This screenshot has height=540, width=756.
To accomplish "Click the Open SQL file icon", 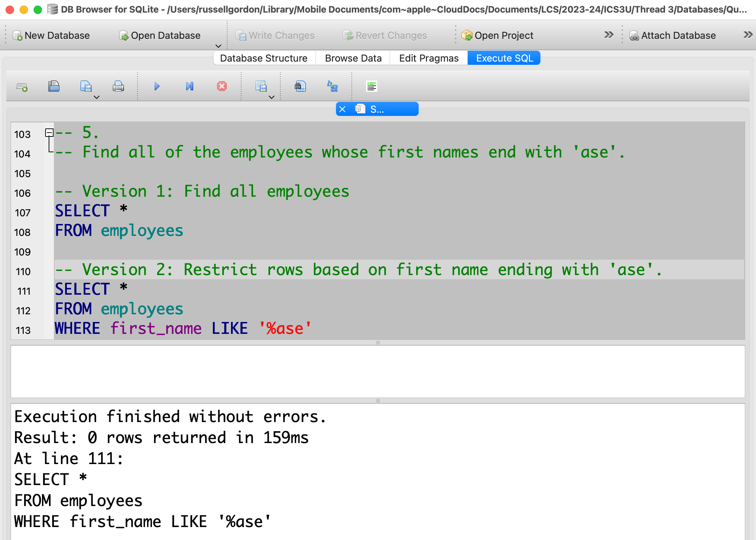I will point(54,86).
